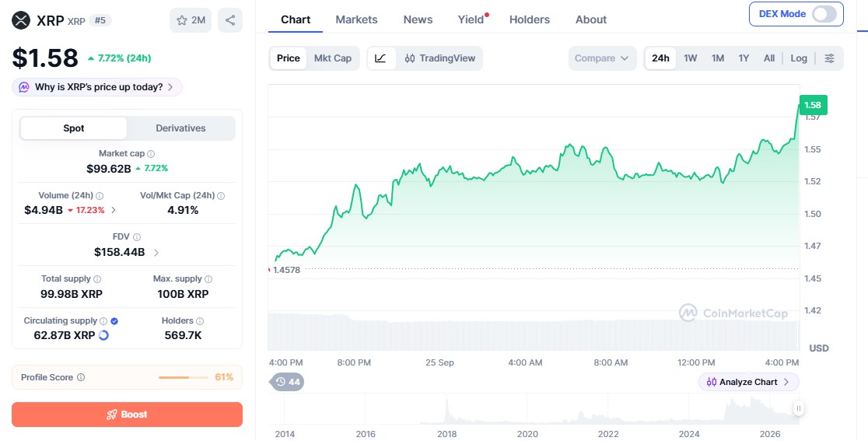This screenshot has width=868, height=441.
Task: Click the AI icon beside 'Why is XRP's price up today?'
Action: coord(24,87)
